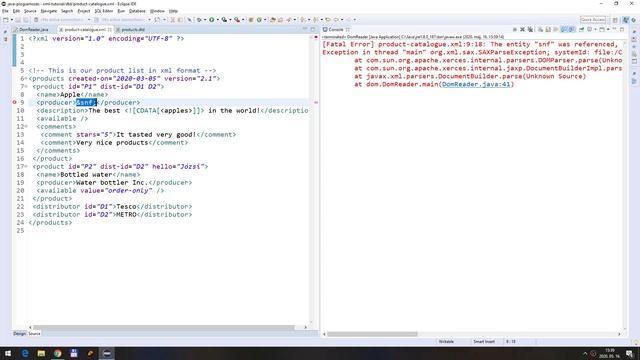The width and height of the screenshot is (640, 360).
Task: Open the DomReader.java:41 link in stack trace
Action: 476,84
